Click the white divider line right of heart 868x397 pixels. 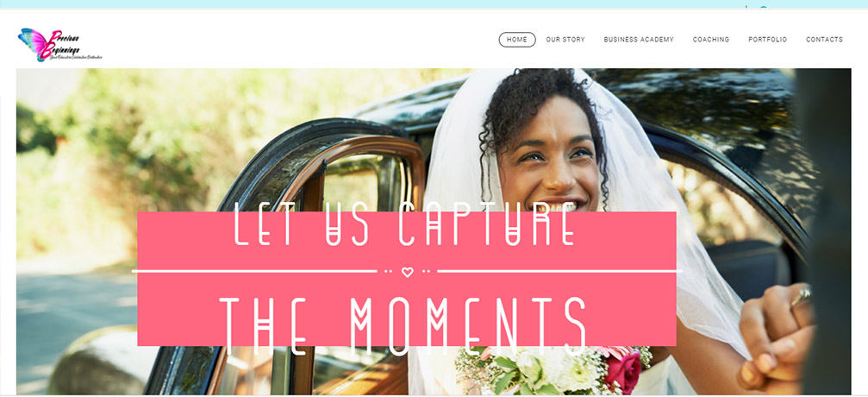point(559,271)
